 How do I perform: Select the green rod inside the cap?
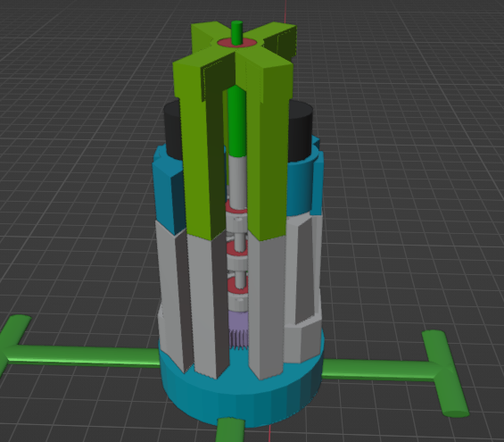(x=237, y=121)
